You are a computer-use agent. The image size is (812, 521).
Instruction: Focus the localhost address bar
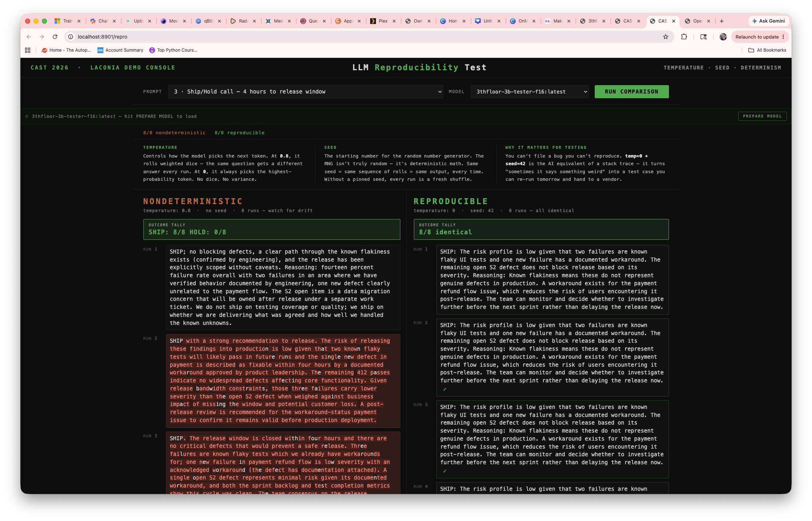coord(364,37)
